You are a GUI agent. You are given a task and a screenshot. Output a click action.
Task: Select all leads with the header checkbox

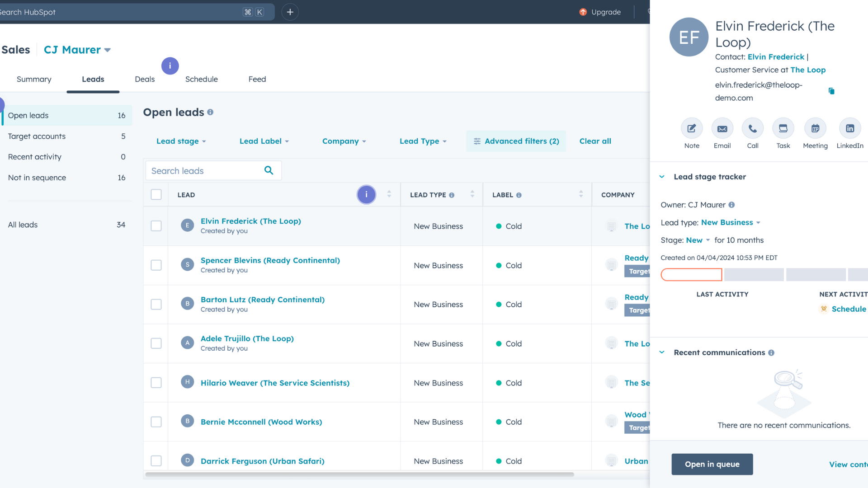point(156,195)
